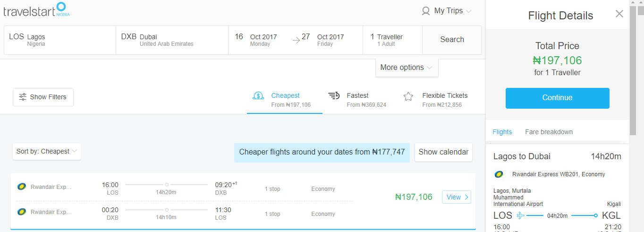Click the Rwandair logo in outbound flight row
644x232 pixels.
[x=21, y=187]
